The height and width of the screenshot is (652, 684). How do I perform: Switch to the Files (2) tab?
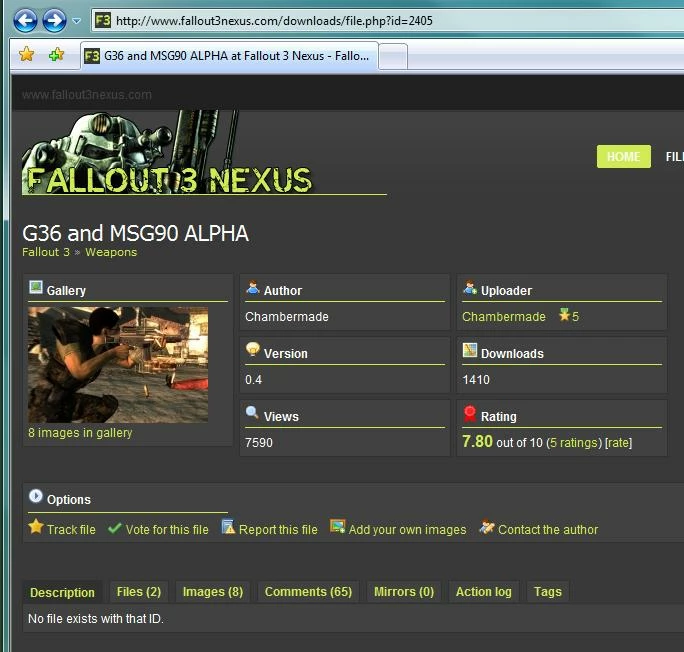point(139,591)
